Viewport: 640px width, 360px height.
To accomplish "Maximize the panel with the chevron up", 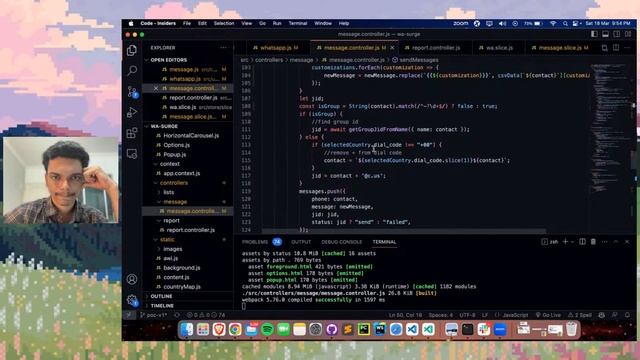I will [616, 242].
